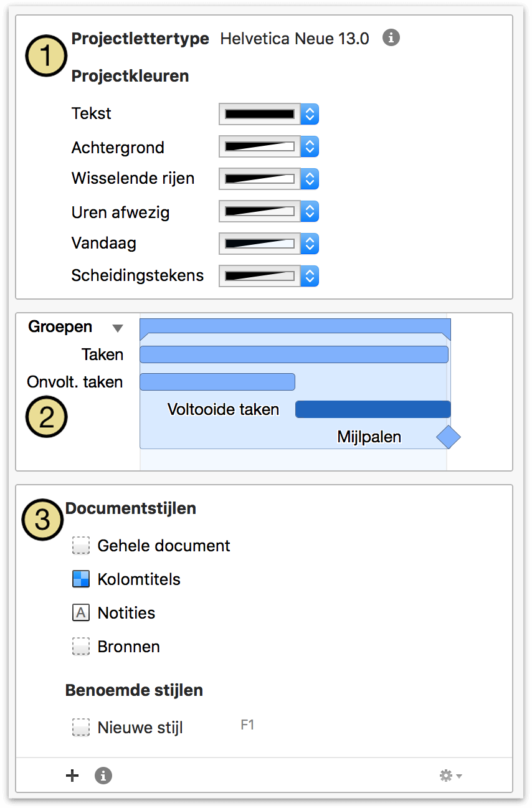
Task: Click the info icon beside Helvetica Neue font
Action: pyautogui.click(x=391, y=38)
